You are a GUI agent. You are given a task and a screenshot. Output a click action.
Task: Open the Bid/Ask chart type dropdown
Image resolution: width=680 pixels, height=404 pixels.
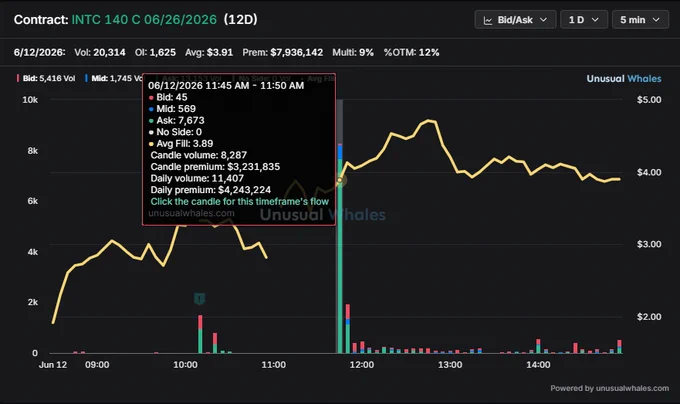(515, 20)
